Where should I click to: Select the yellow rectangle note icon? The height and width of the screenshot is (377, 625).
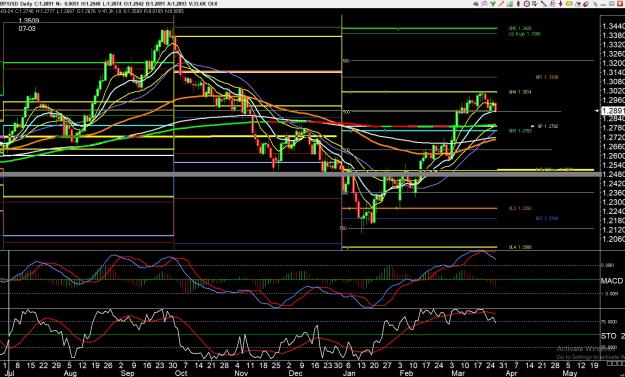tap(569, 4)
